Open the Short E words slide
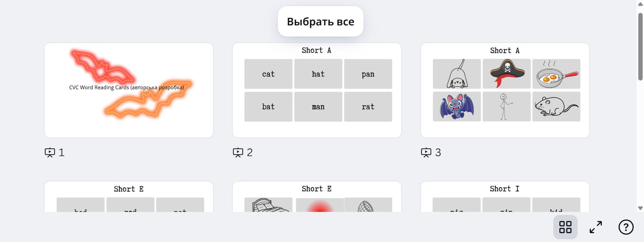Viewport: 644px width, 242px height. pyautogui.click(x=129, y=197)
